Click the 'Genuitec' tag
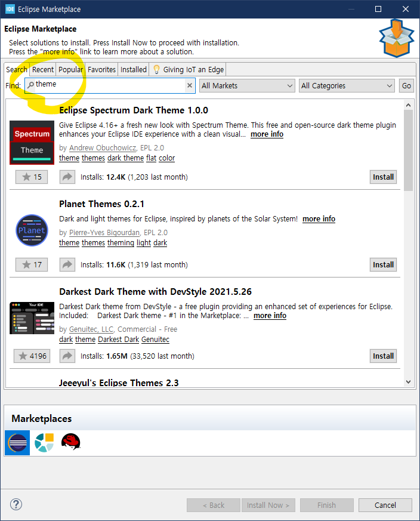 point(155,339)
